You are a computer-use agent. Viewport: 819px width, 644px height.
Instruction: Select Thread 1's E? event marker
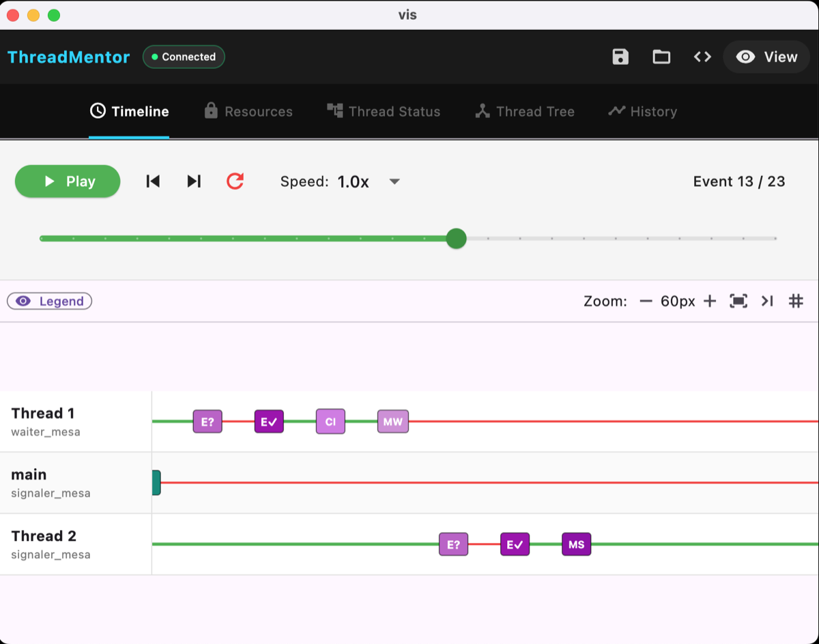(207, 422)
